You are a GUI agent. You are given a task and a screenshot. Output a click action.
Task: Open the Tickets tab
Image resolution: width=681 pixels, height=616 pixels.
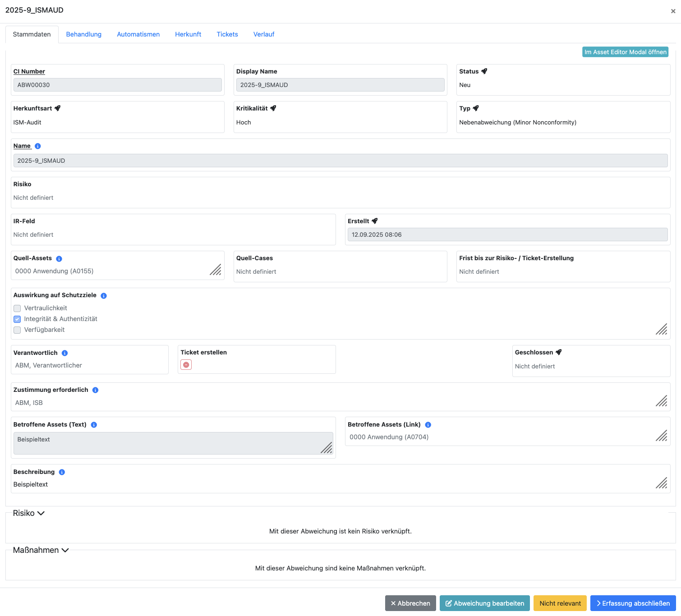click(x=227, y=34)
